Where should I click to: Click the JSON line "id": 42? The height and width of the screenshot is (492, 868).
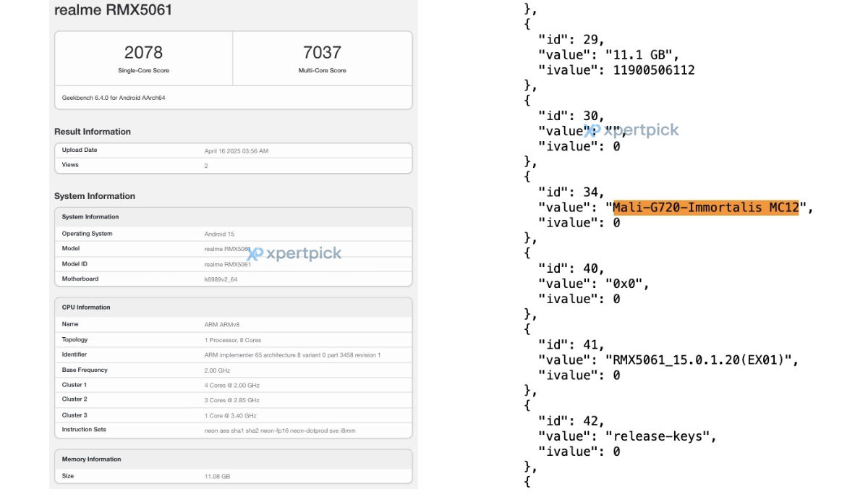pos(571,421)
